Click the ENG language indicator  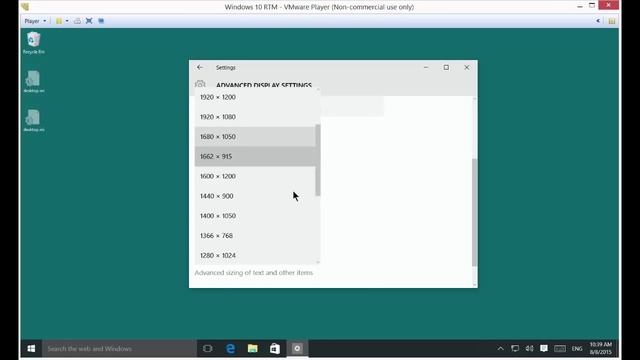(577, 349)
